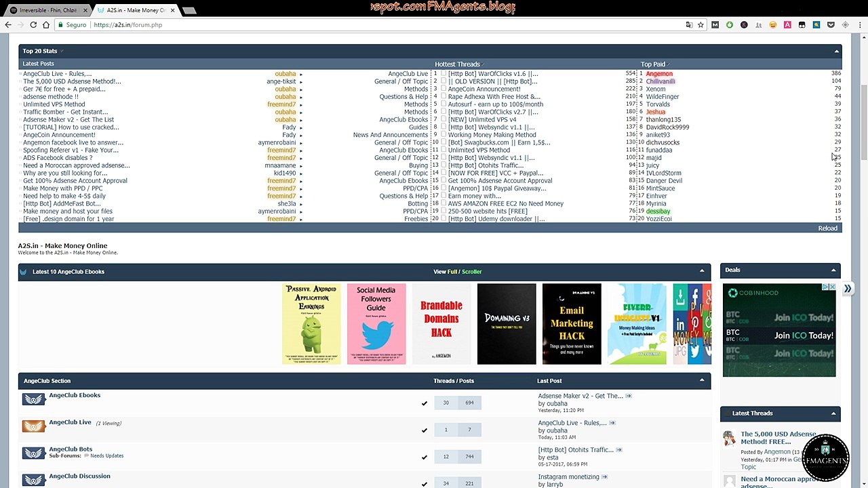Open the Social Media Followers Guide ebook cover
Image resolution: width=868 pixels, height=488 pixels.
376,324
